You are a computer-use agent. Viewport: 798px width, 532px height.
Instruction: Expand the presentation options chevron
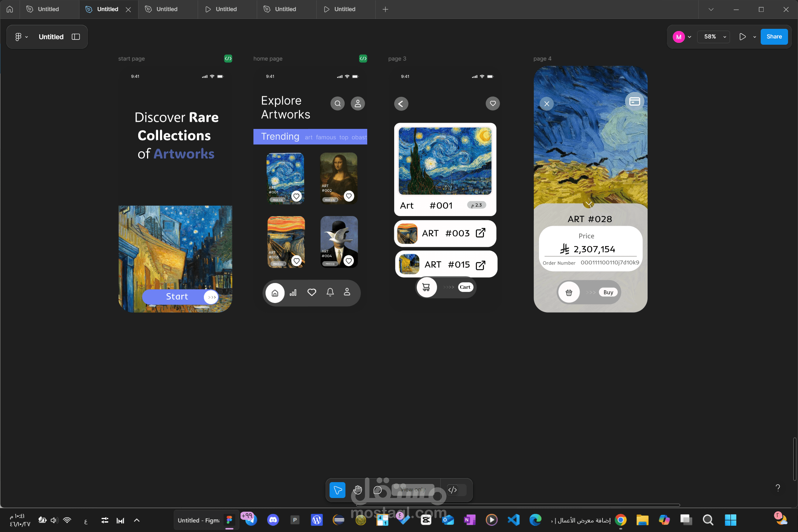754,37
